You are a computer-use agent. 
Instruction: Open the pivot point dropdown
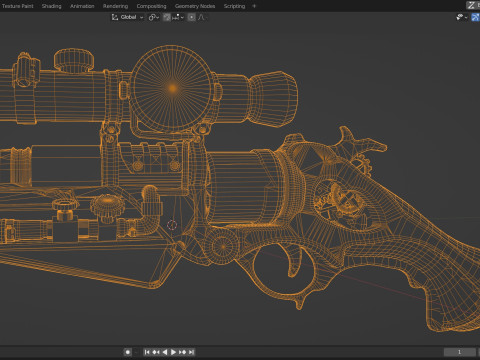(x=154, y=17)
